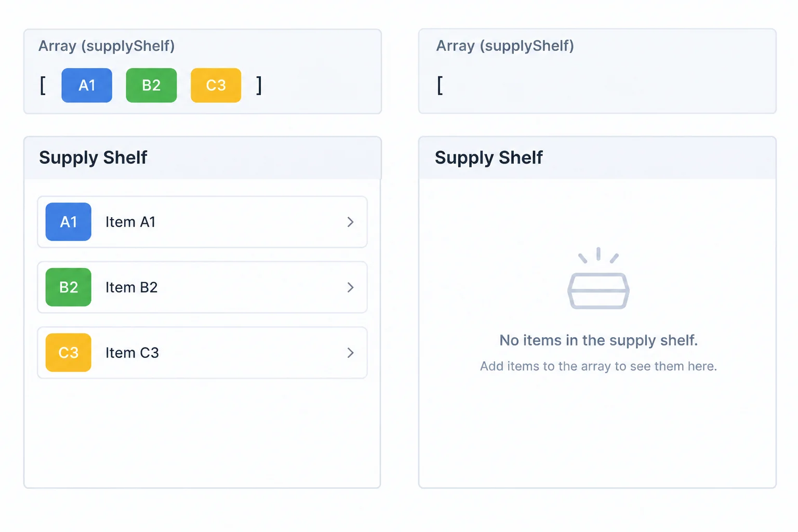Expand Item B2 using its chevron
Image resolution: width=798 pixels, height=532 pixels.
pos(350,287)
